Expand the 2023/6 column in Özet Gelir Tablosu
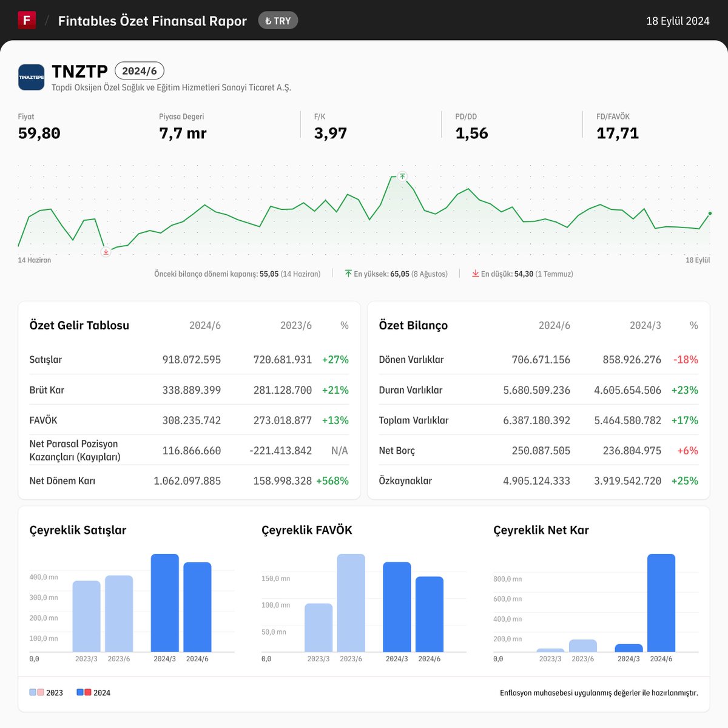Image resolution: width=728 pixels, height=728 pixels. [296, 325]
